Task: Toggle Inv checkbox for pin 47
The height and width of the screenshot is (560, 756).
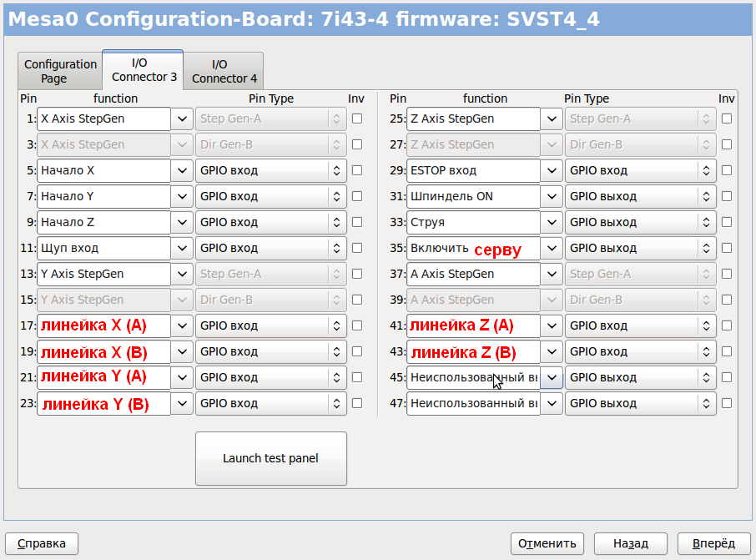Action: click(727, 403)
